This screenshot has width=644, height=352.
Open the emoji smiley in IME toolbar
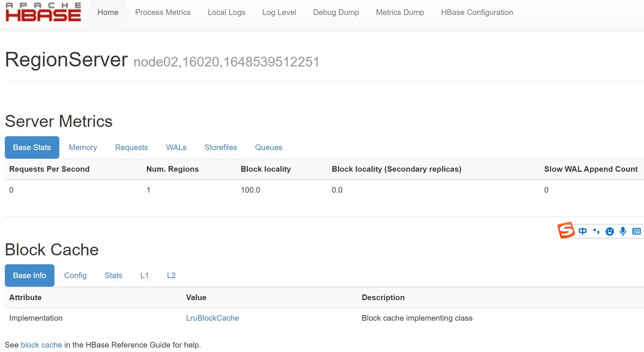point(610,231)
